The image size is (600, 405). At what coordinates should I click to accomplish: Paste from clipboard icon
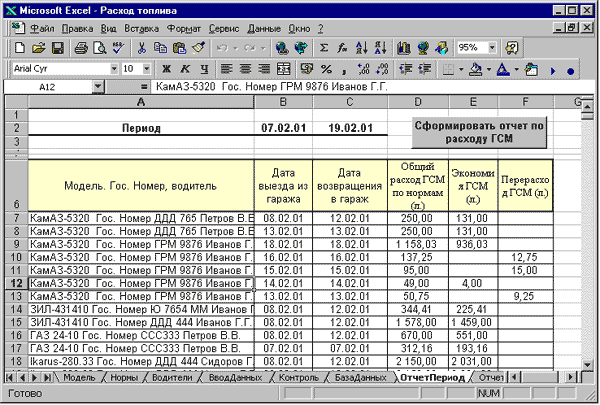(x=179, y=48)
